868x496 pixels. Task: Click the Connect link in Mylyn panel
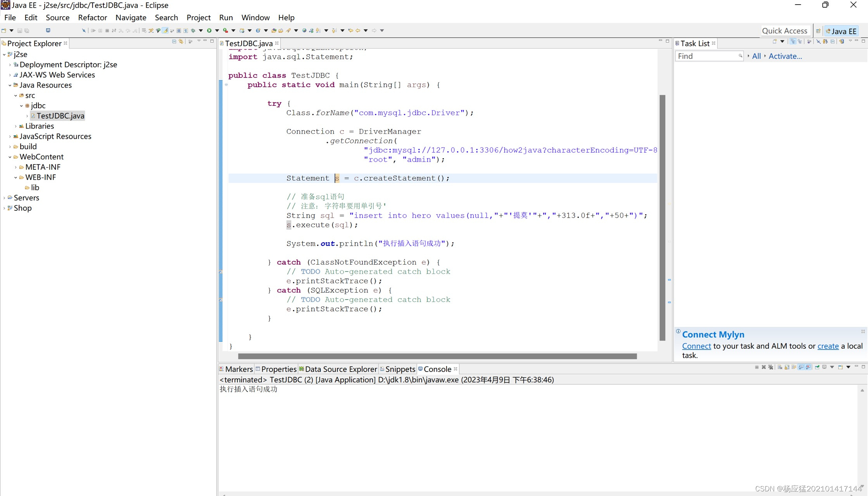point(696,346)
